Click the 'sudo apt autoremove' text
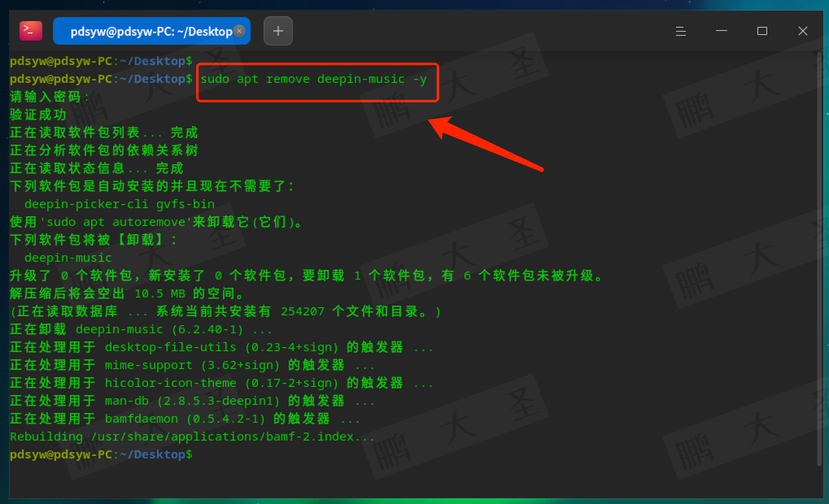Viewport: 829px width, 504px height. (x=116, y=222)
